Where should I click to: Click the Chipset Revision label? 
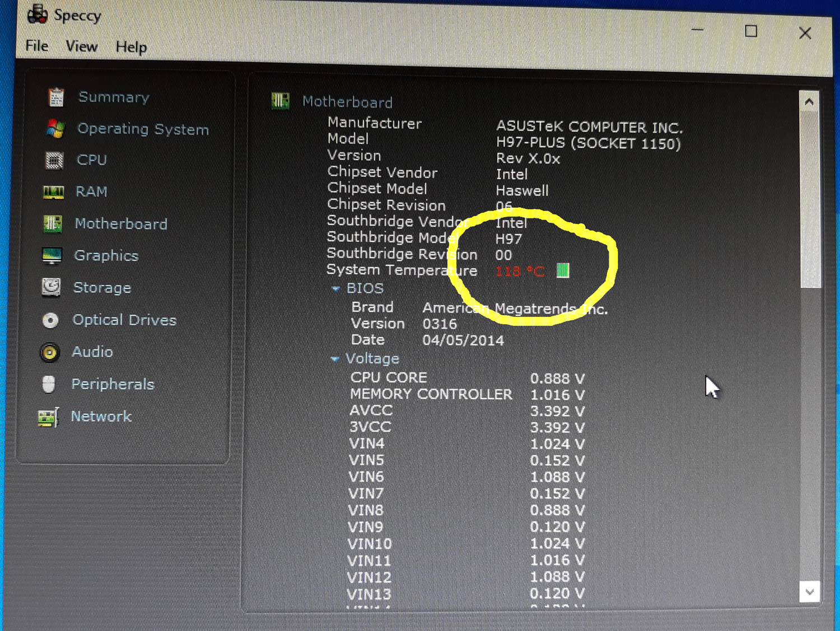click(x=386, y=205)
